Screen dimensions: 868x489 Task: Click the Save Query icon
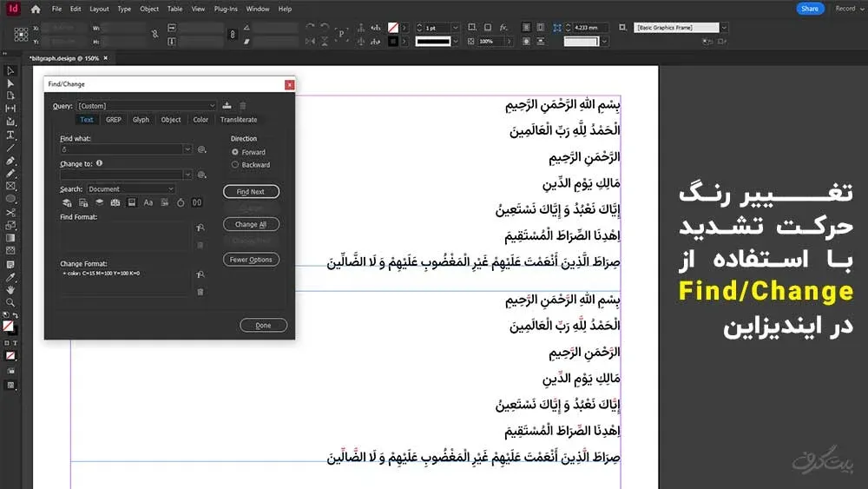click(x=227, y=105)
